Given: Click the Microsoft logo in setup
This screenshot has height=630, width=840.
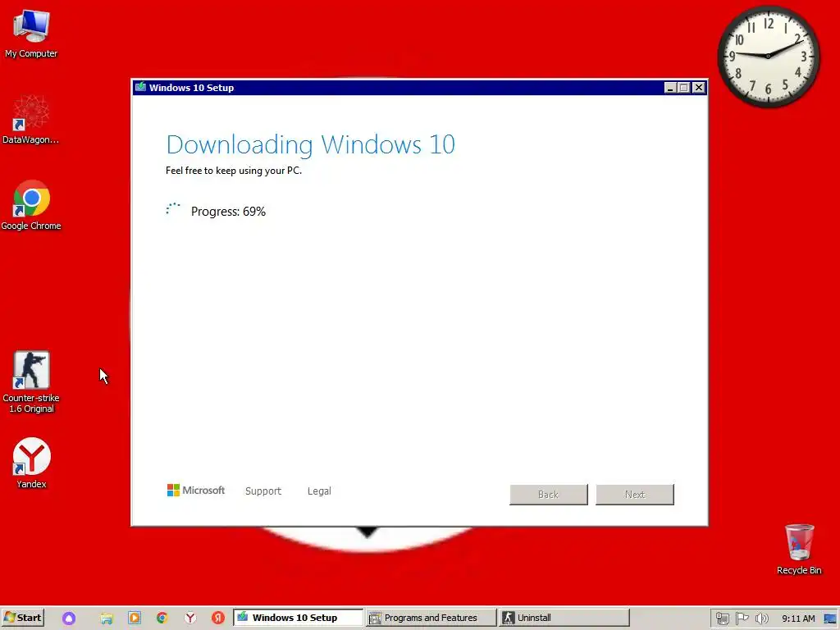Looking at the screenshot, I should (195, 491).
